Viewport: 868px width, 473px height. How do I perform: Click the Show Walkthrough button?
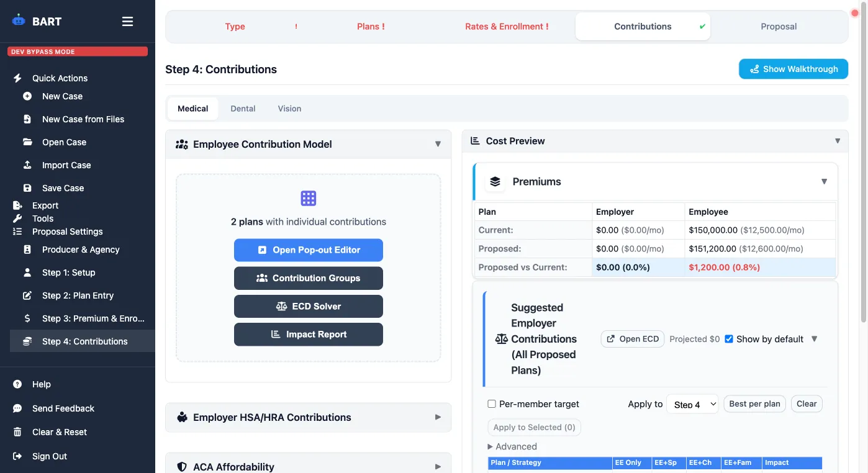click(793, 69)
